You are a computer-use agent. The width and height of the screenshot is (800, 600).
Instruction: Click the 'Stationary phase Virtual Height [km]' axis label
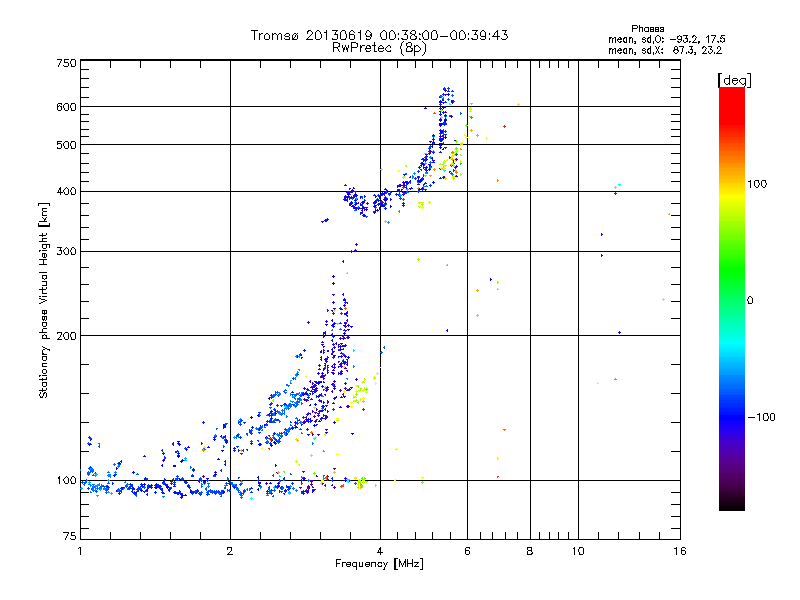tap(44, 300)
